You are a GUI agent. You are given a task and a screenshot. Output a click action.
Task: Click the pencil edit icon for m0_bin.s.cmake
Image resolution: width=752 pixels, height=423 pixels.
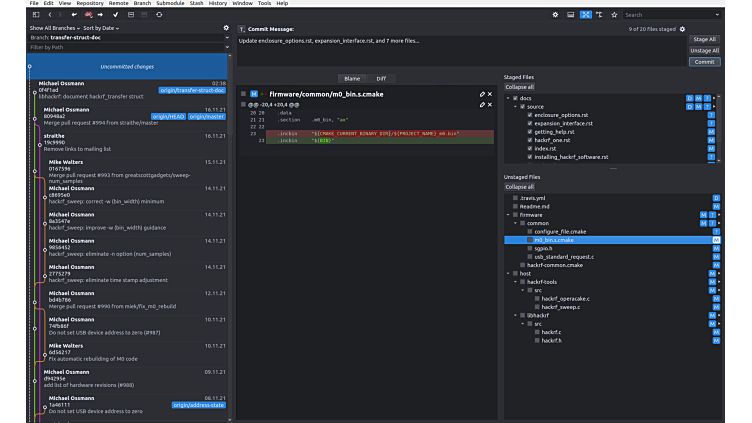coord(482,93)
